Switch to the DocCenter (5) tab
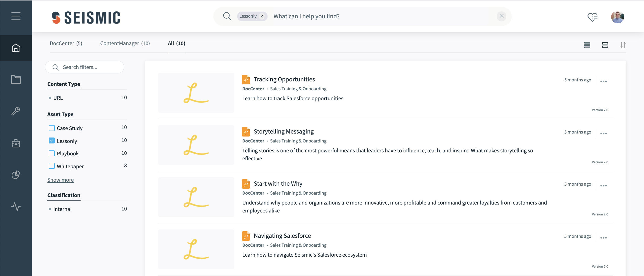 66,43
